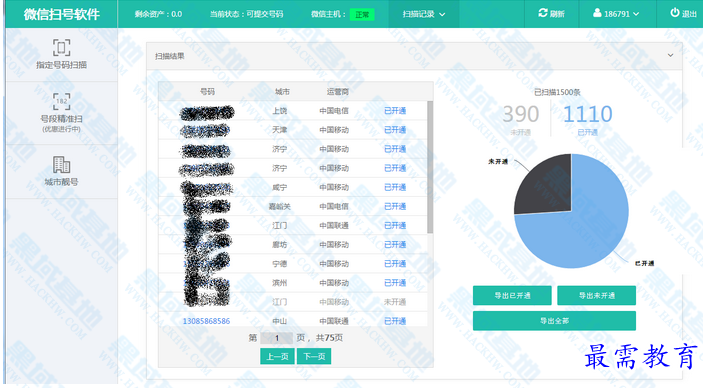Viewport: 706px width, 388px height.
Task: Click 中国联通 in 中山 row
Action: tap(334, 321)
